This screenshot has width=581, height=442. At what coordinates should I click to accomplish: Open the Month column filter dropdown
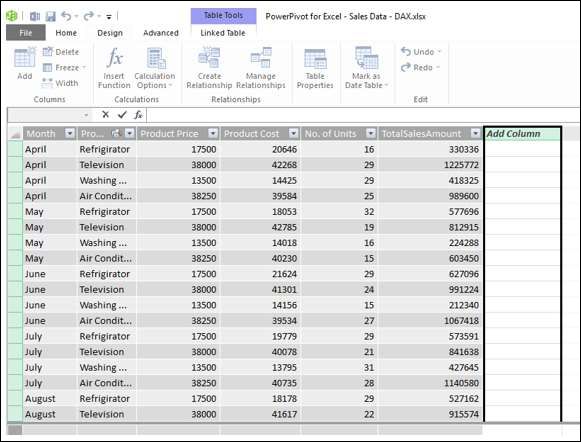coord(70,133)
